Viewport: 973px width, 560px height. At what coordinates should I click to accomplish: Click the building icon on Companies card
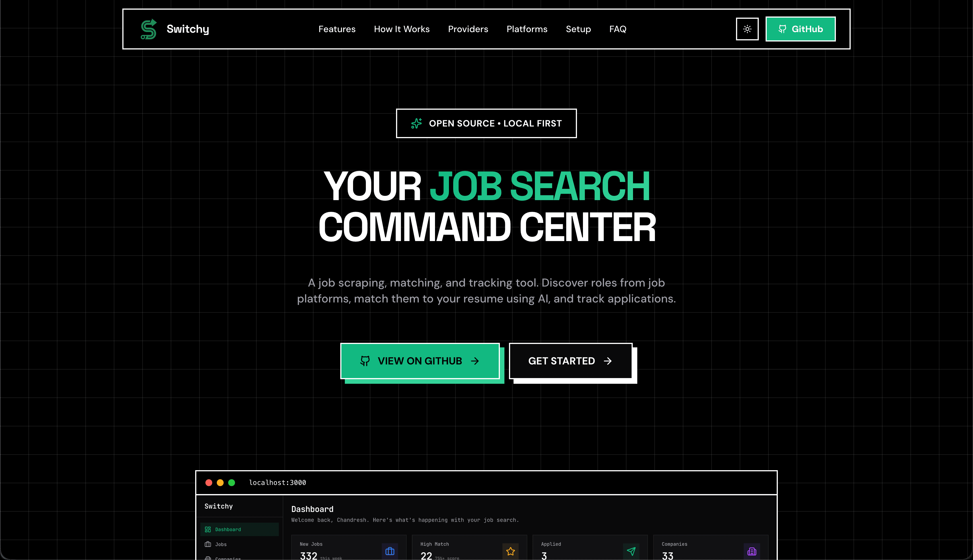click(752, 551)
